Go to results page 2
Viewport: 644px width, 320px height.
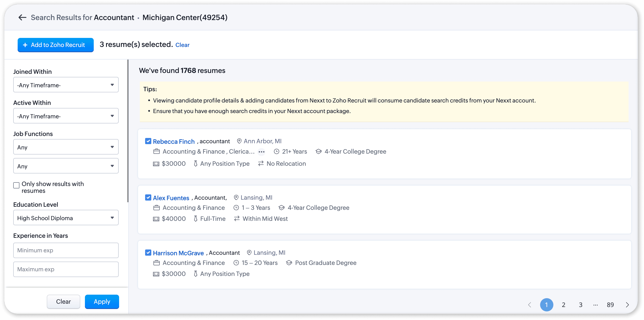(563, 305)
